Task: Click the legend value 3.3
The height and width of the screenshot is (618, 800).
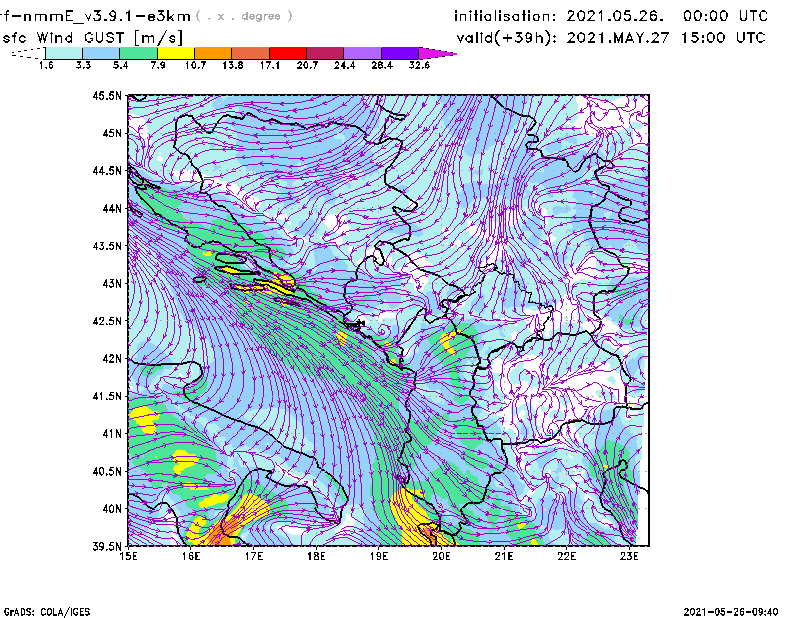Action: pyautogui.click(x=83, y=65)
